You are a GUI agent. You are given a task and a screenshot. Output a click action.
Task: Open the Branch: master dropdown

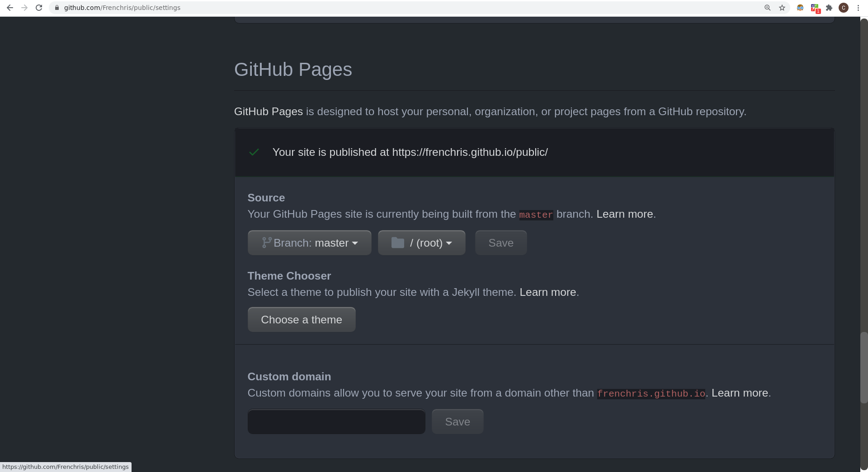(x=310, y=243)
